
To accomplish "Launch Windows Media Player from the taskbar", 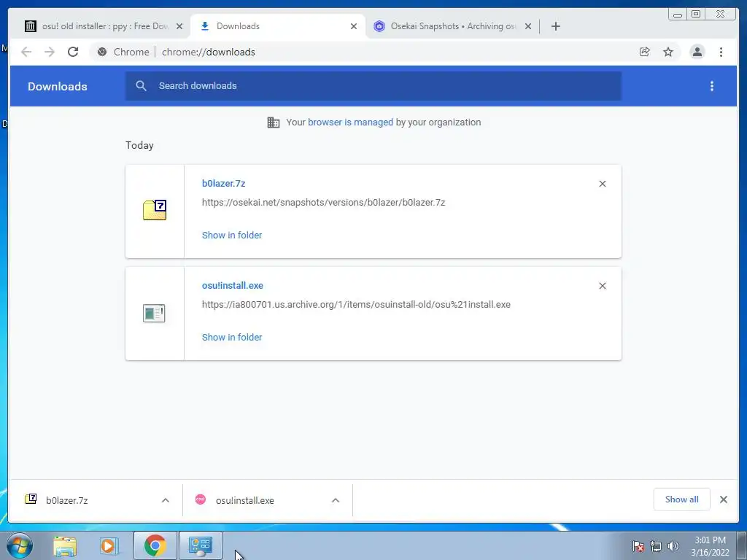I will [x=109, y=545].
